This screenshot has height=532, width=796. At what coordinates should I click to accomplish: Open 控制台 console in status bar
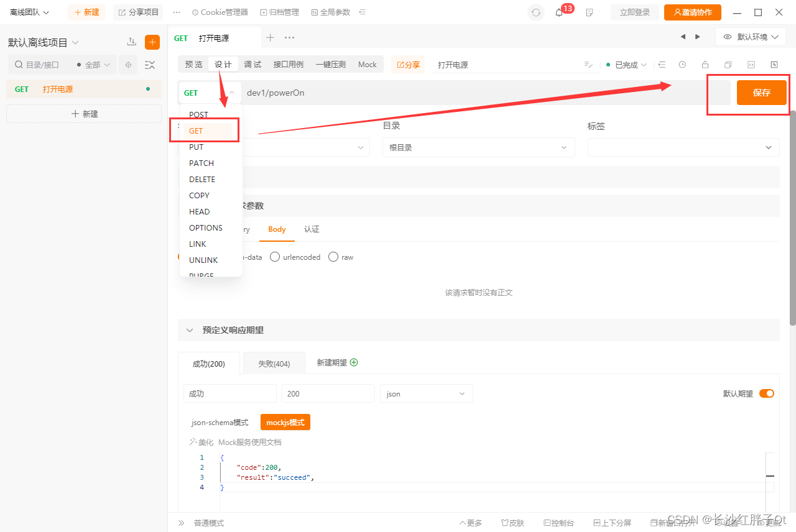coord(558,523)
